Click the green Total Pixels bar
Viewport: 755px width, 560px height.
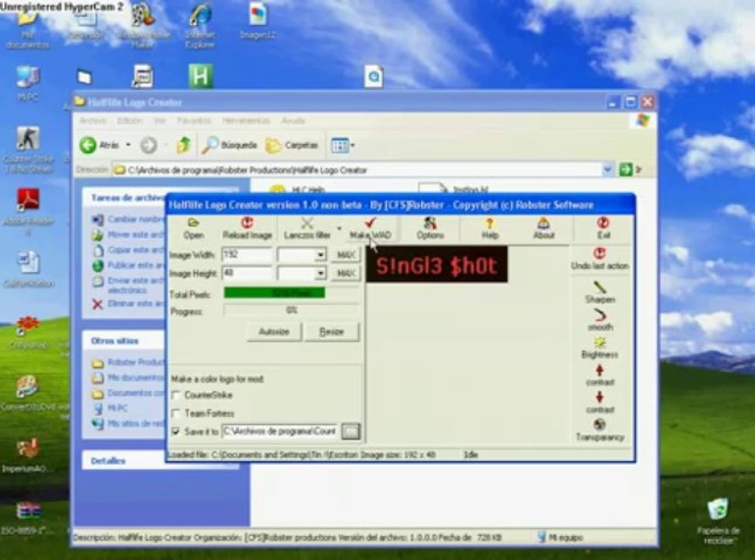275,293
